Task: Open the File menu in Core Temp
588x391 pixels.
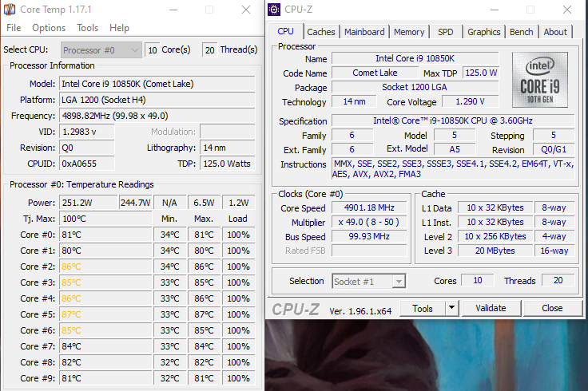Action: [14, 28]
